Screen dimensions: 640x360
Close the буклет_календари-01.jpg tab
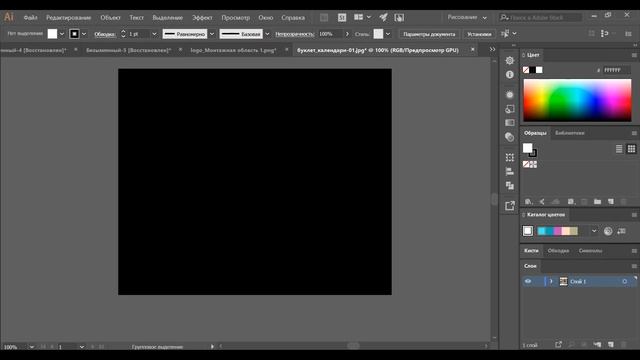(472, 50)
